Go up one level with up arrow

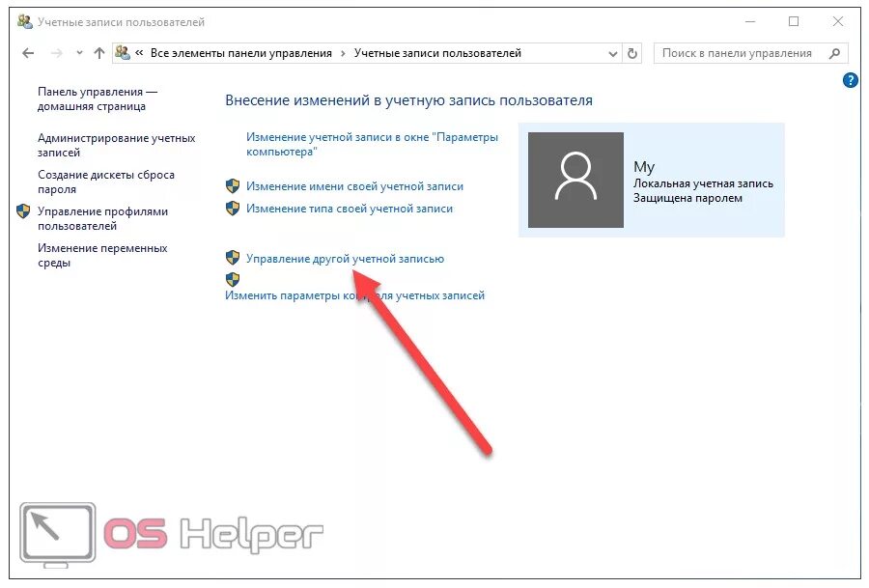pos(99,53)
